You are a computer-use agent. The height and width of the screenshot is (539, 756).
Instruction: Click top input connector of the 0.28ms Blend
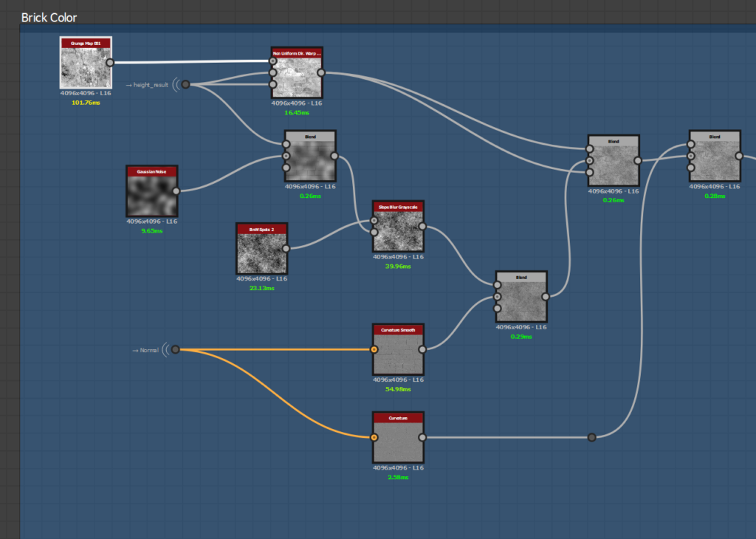point(691,144)
